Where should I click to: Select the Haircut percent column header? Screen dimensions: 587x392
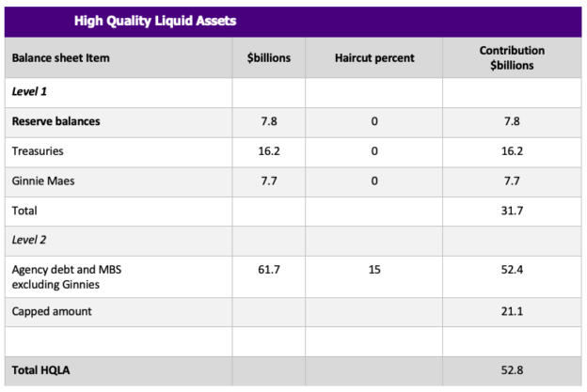pyautogui.click(x=373, y=58)
